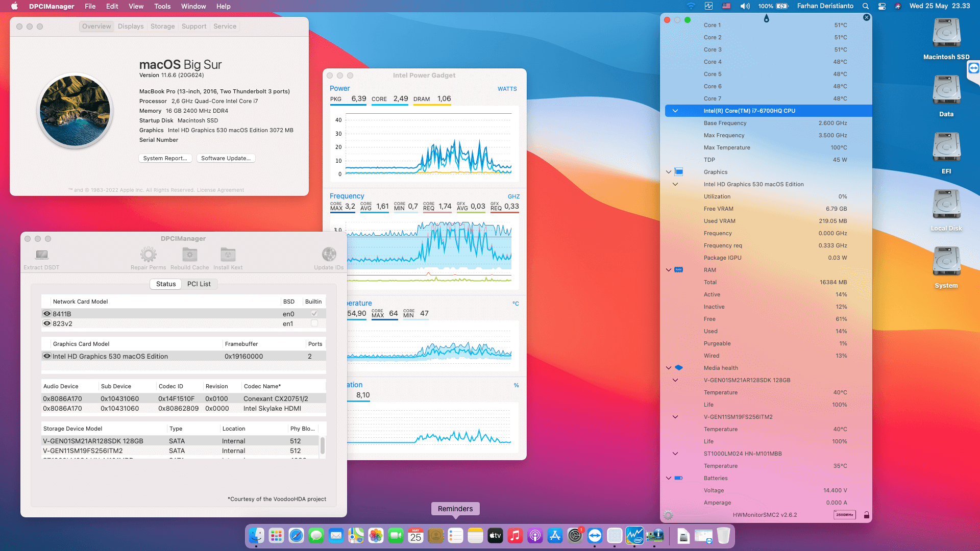Click the Repair Perms gear icon
This screenshot has width=980, height=551.
click(x=148, y=255)
